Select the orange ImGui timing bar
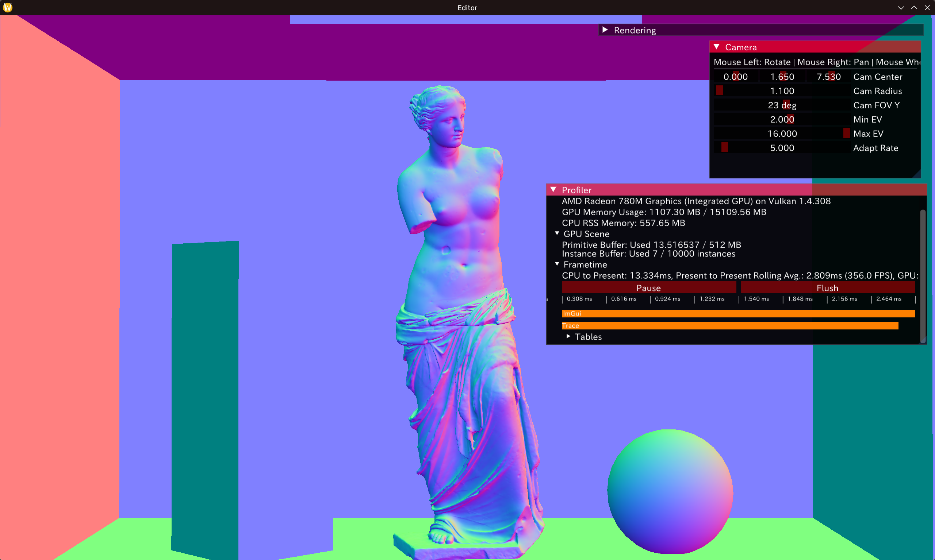This screenshot has width=935, height=560. pos(738,314)
